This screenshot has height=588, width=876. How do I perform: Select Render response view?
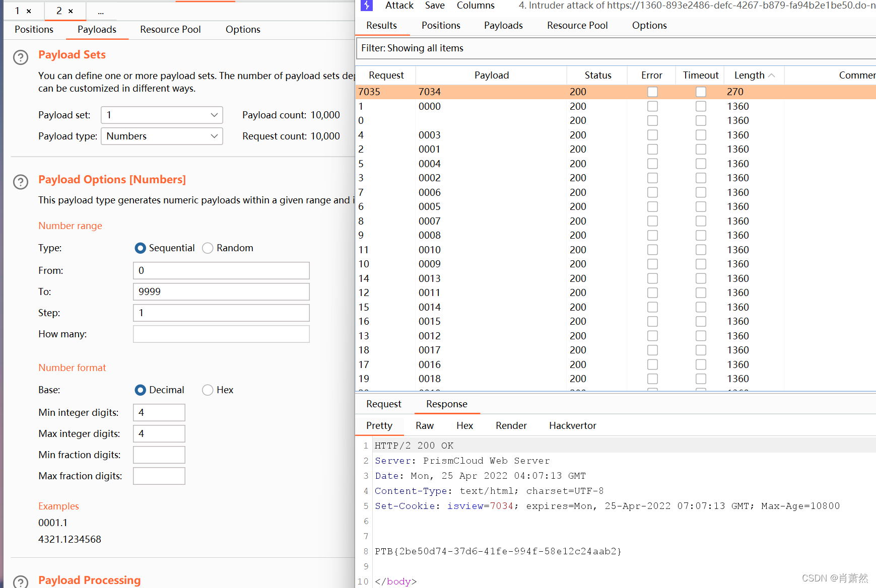[x=511, y=426]
